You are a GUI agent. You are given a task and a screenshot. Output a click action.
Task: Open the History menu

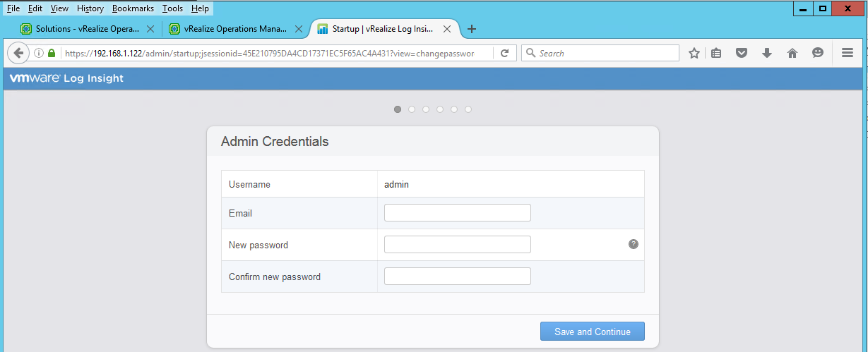click(x=90, y=8)
